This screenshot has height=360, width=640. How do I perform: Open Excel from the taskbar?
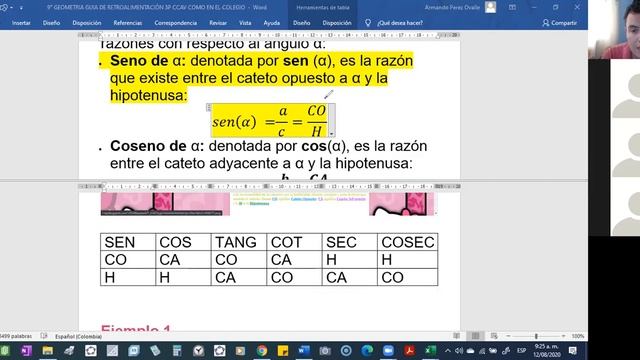tap(430, 351)
